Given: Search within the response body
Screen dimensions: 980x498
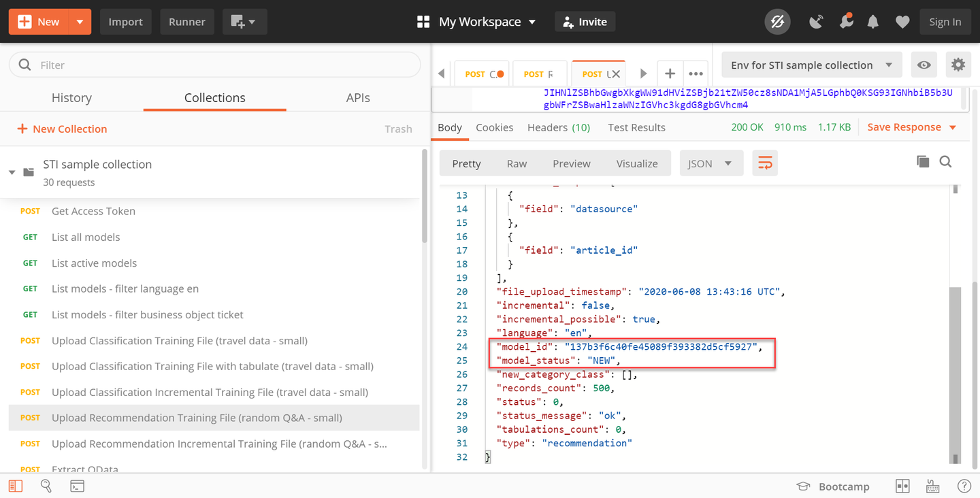Looking at the screenshot, I should coord(945,161).
